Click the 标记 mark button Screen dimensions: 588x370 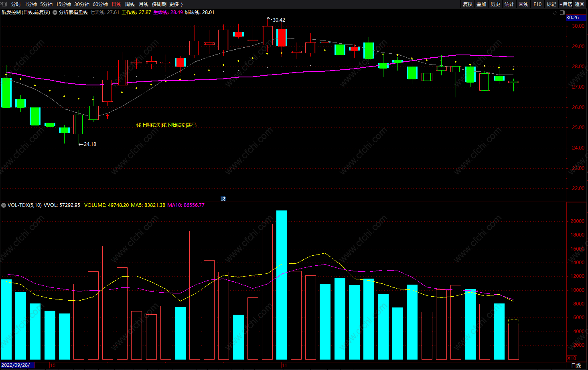coord(552,4)
